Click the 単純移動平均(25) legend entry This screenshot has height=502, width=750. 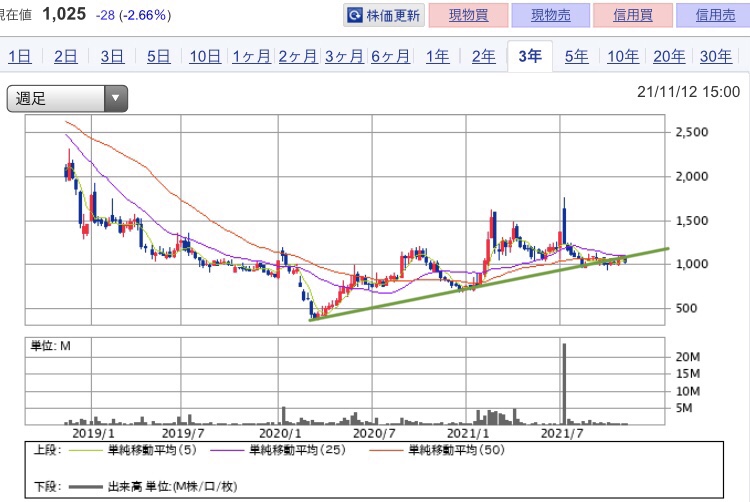(278, 450)
